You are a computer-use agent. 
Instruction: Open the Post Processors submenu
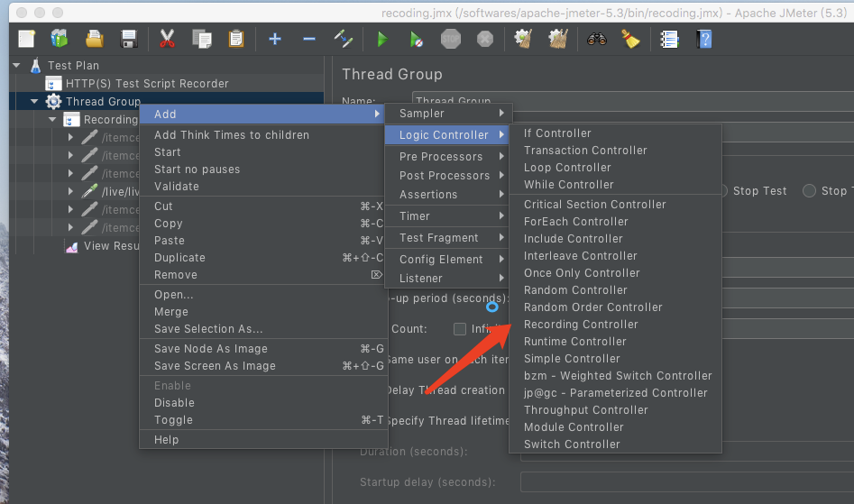(x=446, y=176)
